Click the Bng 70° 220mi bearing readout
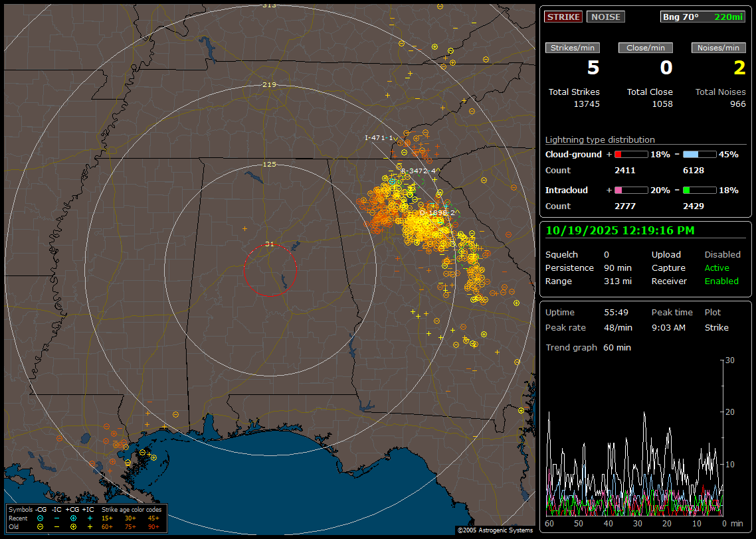 tap(704, 17)
